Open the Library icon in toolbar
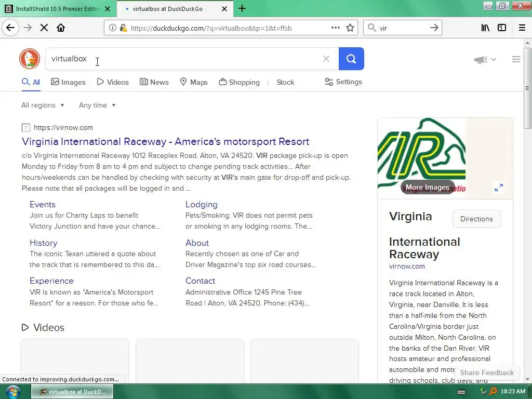Viewport: 532px width, 399px height. pyautogui.click(x=485, y=28)
